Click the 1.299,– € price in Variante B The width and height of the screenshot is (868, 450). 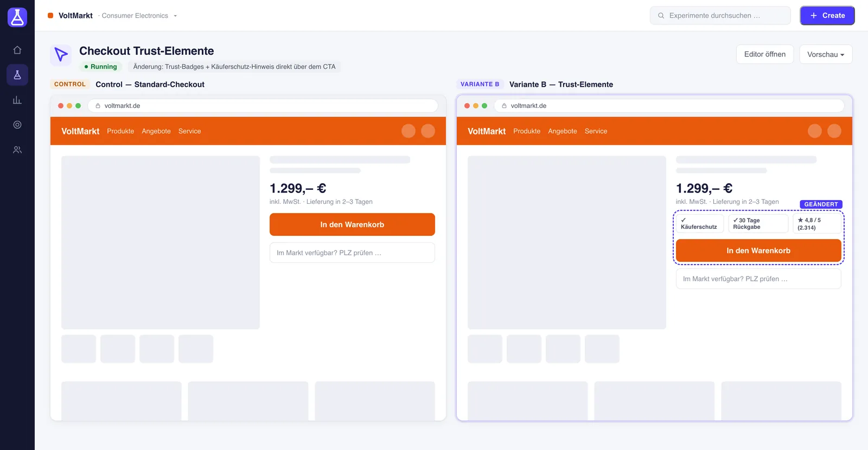[x=704, y=188]
